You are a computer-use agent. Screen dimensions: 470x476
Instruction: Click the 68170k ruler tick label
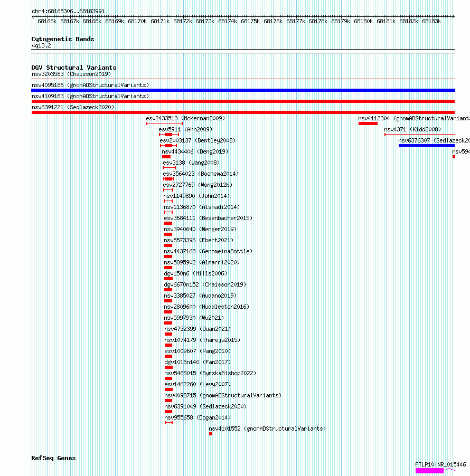137,21
